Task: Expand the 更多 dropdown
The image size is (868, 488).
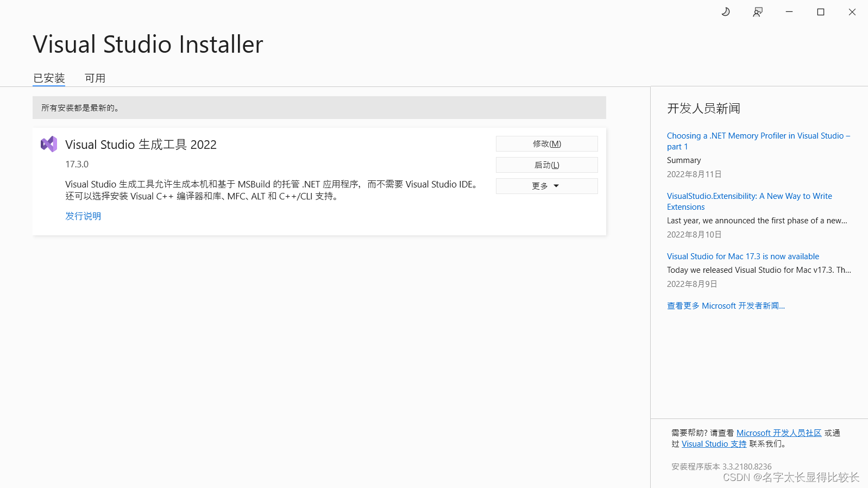Action: 547,186
